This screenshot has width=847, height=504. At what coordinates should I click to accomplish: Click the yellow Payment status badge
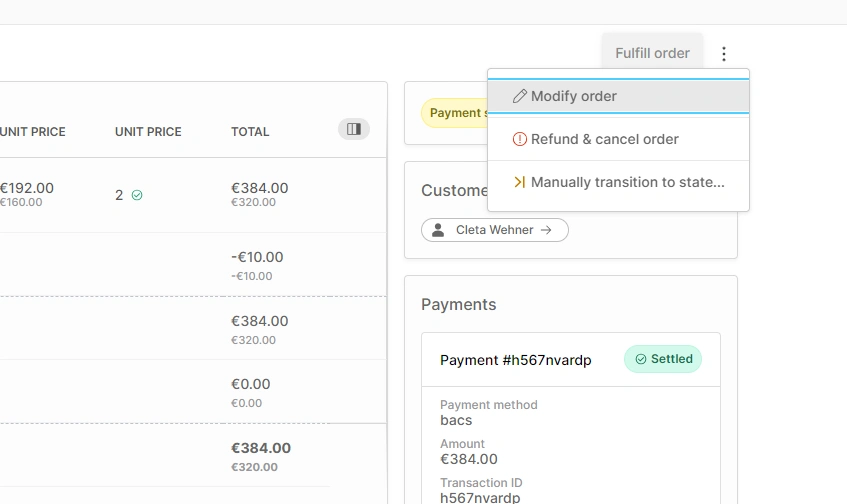coord(455,113)
